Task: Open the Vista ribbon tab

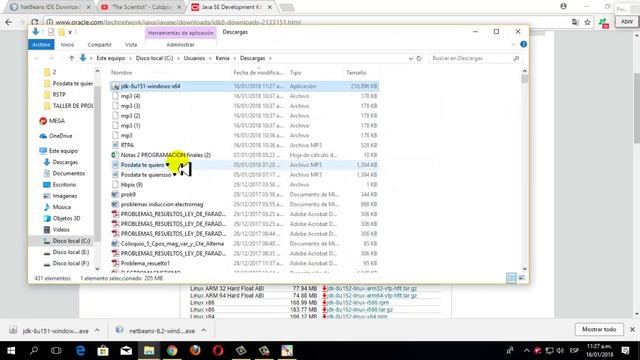Action: [131, 44]
